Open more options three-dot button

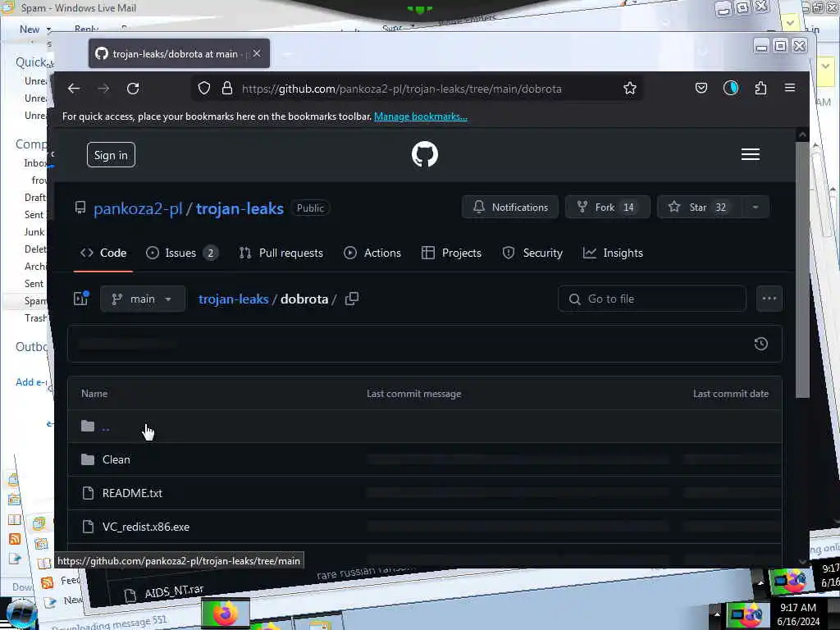[769, 299]
